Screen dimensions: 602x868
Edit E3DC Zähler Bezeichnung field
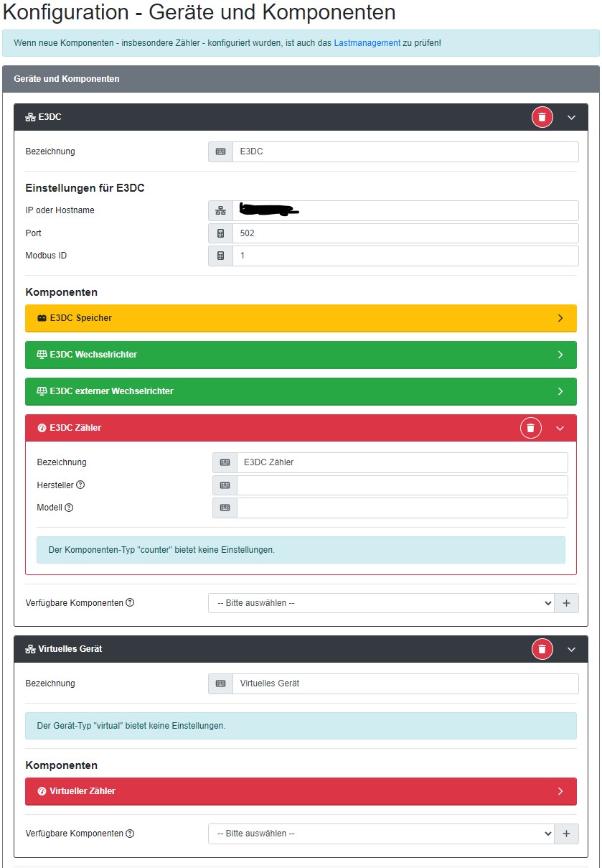pyautogui.click(x=403, y=462)
